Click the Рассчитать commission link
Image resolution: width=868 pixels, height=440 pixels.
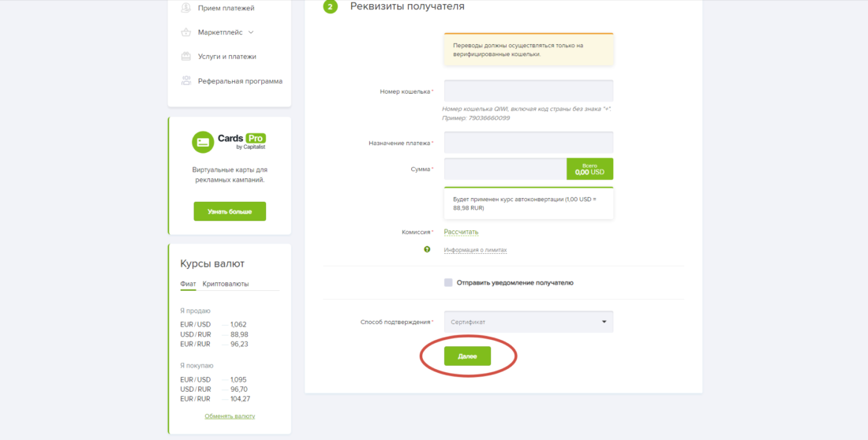[x=461, y=232]
